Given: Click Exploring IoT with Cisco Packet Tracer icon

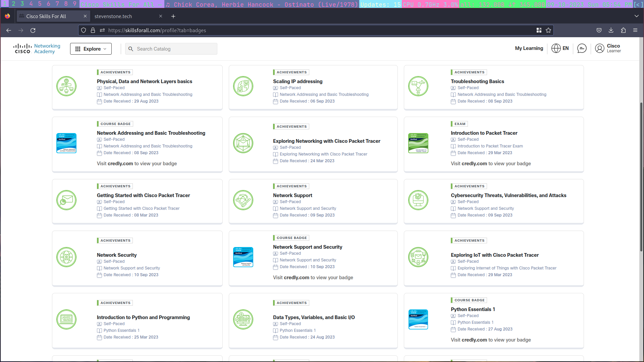Looking at the screenshot, I should 418,257.
